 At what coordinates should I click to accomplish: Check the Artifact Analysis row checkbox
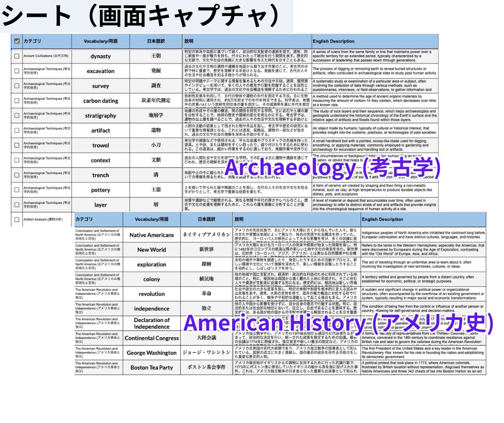click(17, 220)
